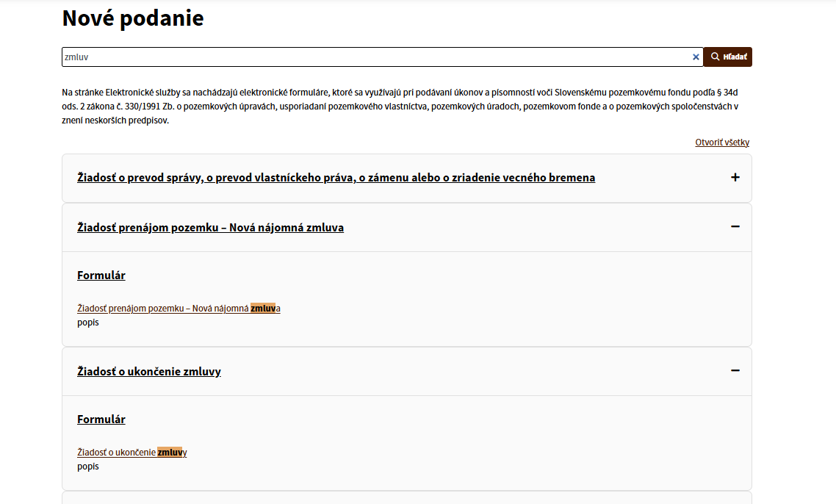This screenshot has height=504, width=836.
Task: Click Formulár heading under Nová nájomná zmluva
Action: pos(101,276)
